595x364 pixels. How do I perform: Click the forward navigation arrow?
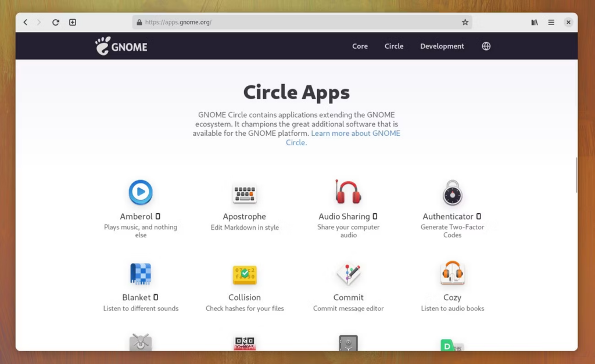(39, 23)
